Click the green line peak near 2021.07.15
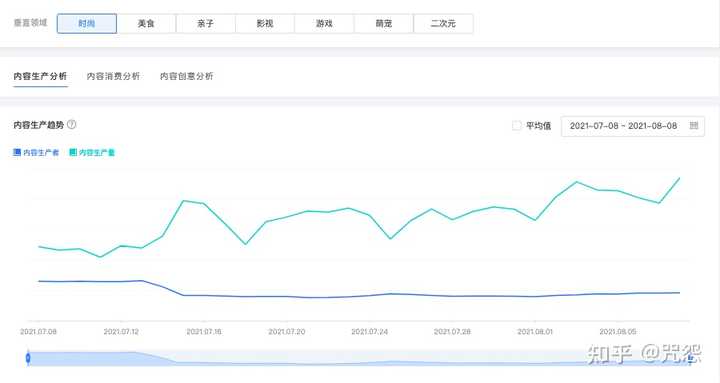The image size is (720, 383). 183,201
